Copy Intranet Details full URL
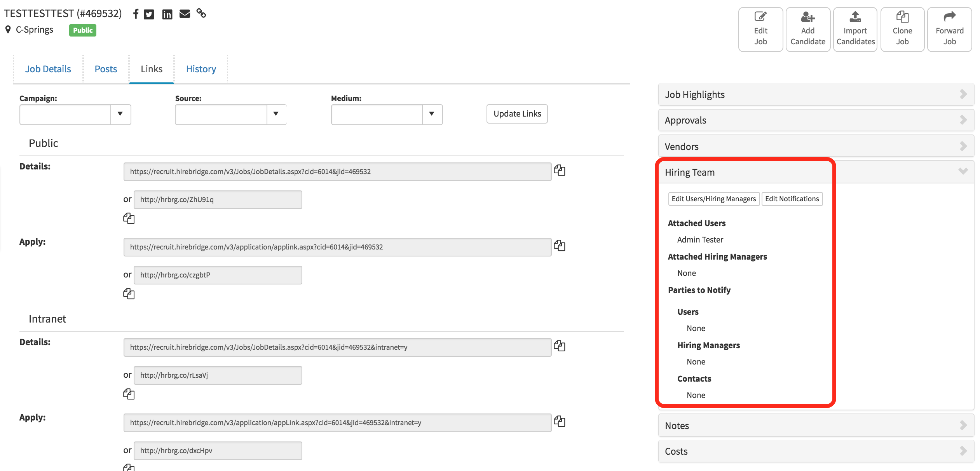Viewport: 980px width, 471px height. click(559, 346)
